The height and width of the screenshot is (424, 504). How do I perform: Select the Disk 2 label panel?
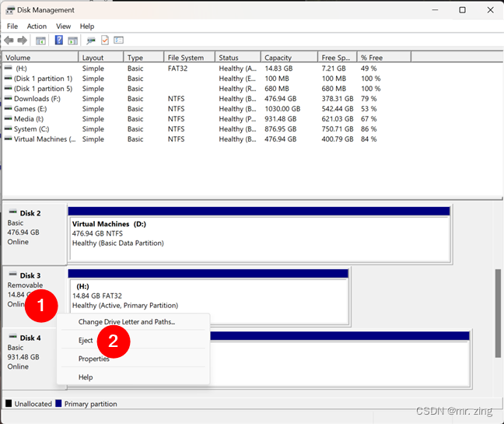coord(34,233)
